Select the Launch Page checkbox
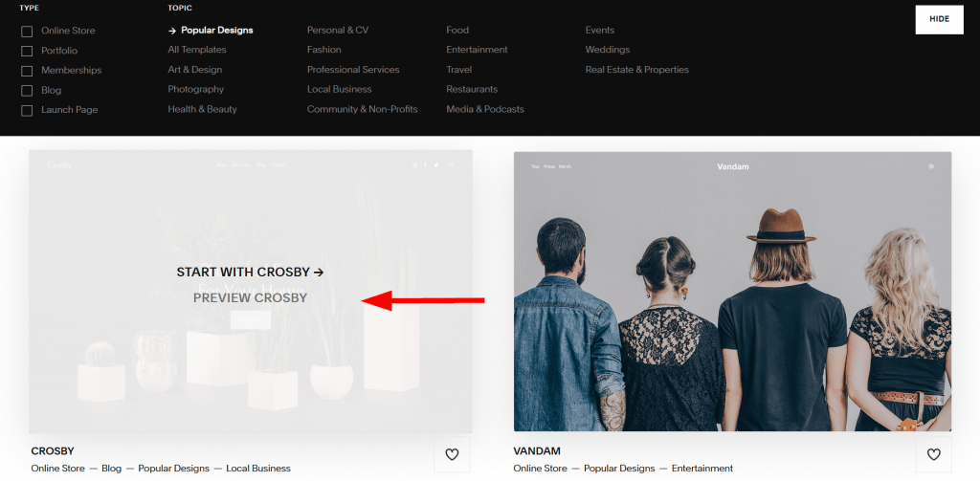The image size is (980, 481). (x=27, y=111)
